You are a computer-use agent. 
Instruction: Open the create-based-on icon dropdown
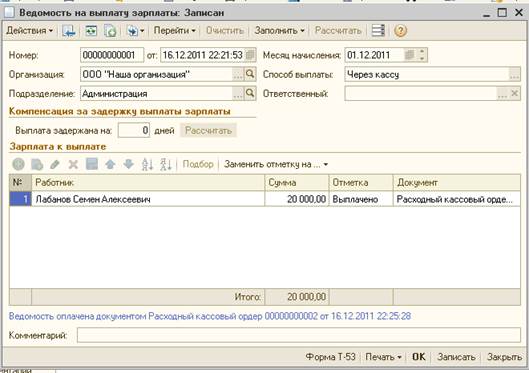(x=136, y=31)
